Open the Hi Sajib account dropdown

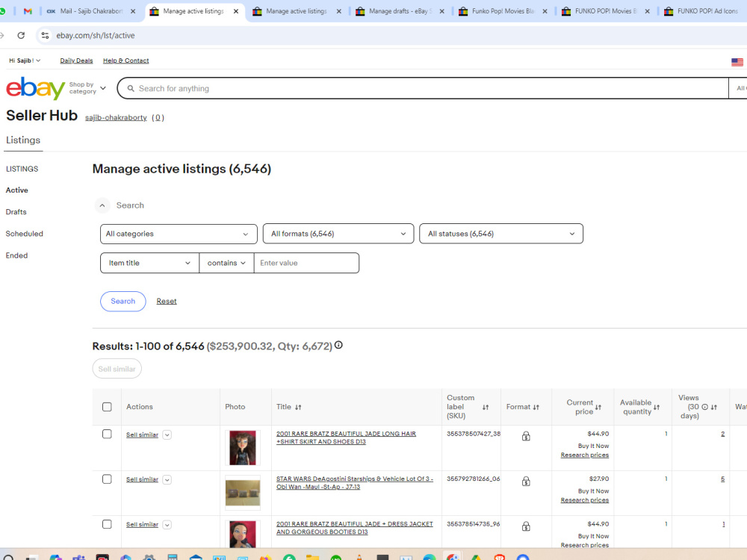(25, 60)
